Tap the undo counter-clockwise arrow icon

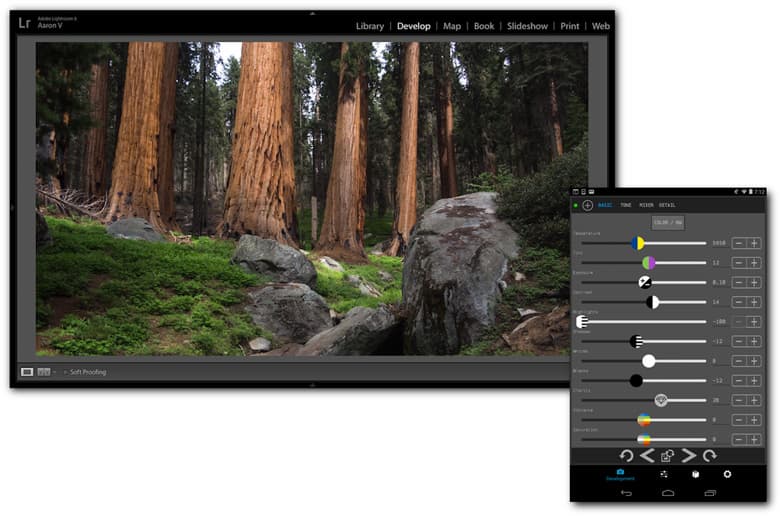click(x=626, y=455)
